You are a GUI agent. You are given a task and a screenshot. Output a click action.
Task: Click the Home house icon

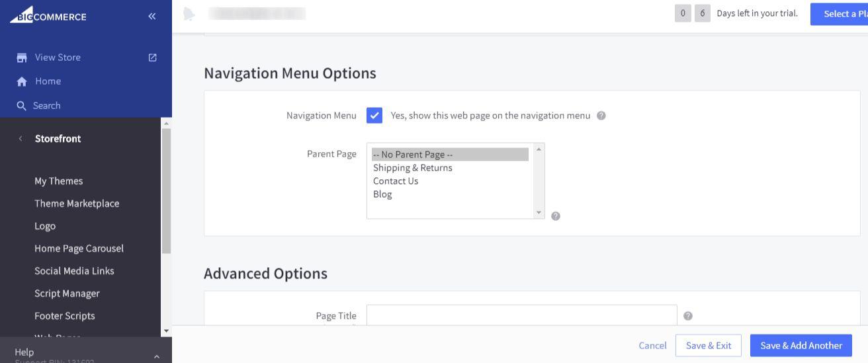tap(22, 81)
